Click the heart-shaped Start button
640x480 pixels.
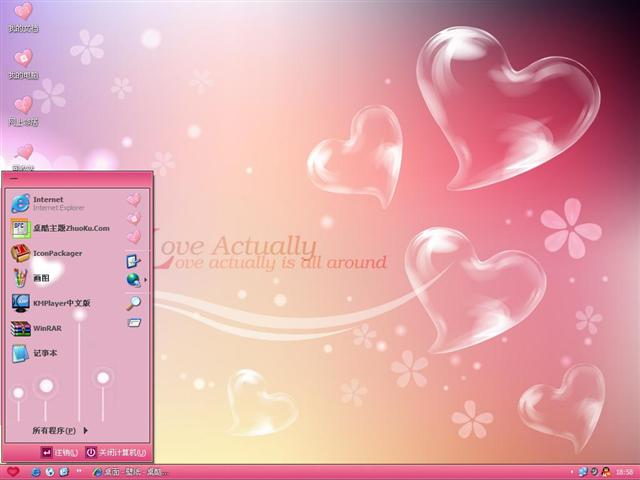point(13,472)
